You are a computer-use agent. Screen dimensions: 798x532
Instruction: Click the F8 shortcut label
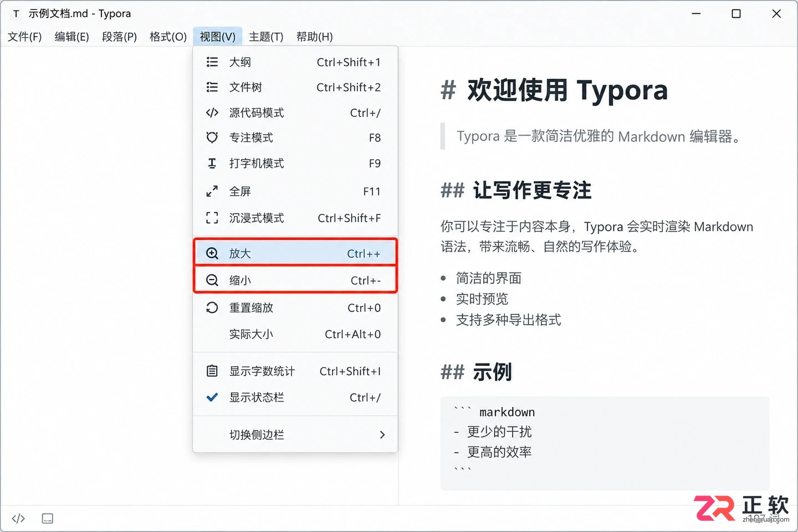(x=375, y=138)
